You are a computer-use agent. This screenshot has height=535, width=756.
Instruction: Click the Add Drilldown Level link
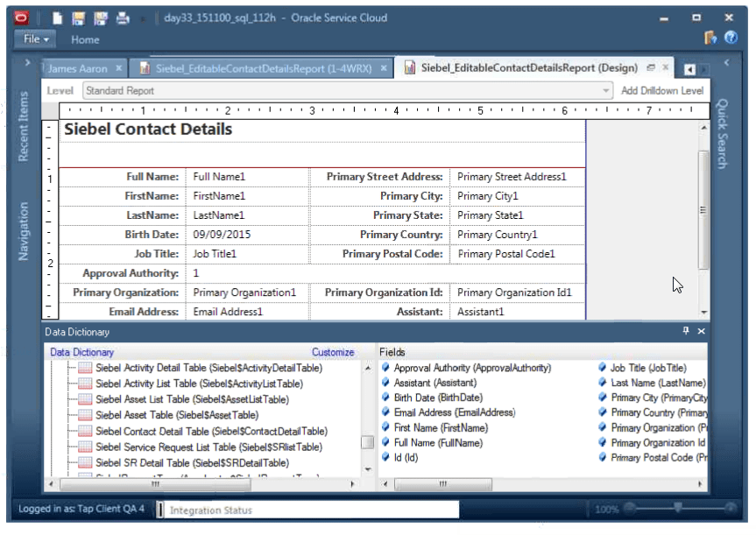pyautogui.click(x=662, y=90)
